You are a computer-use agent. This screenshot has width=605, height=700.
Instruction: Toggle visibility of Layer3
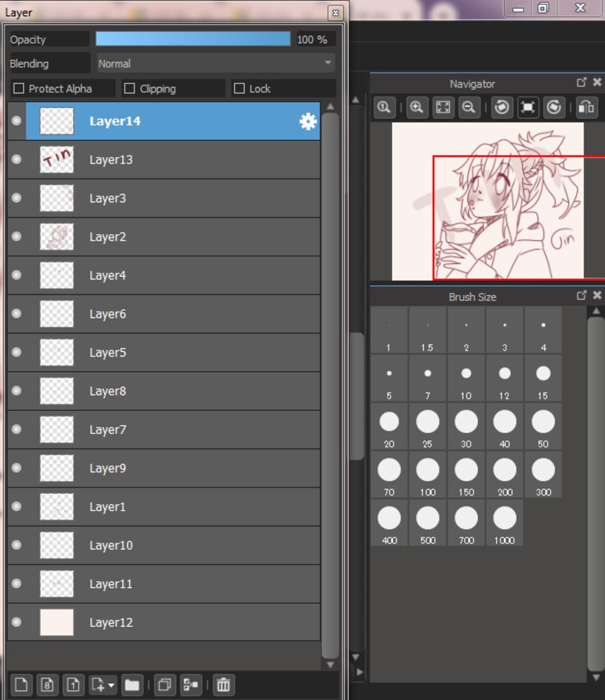coord(17,198)
